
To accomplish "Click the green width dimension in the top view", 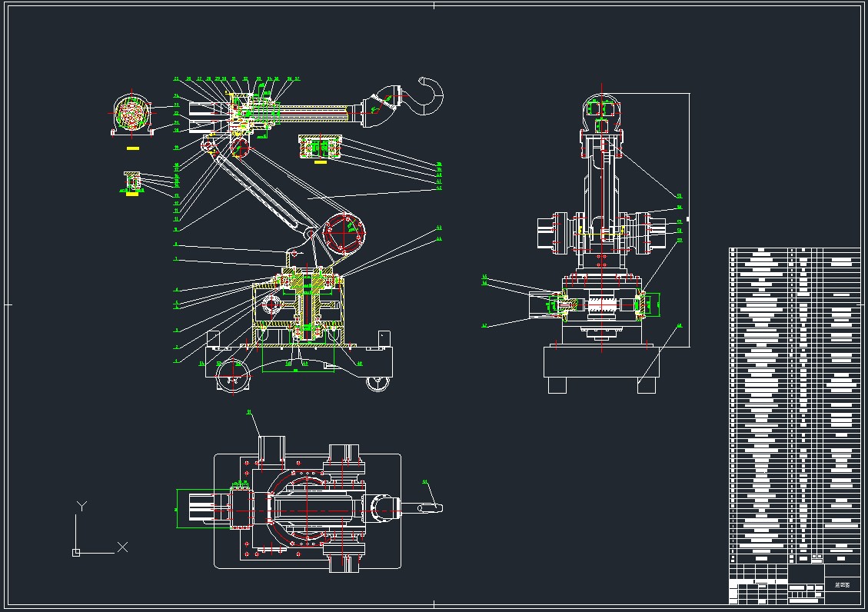I will pyautogui.click(x=177, y=508).
